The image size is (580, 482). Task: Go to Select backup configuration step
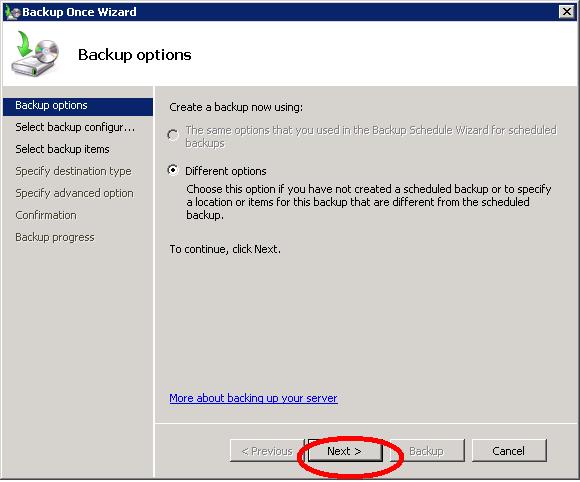coord(75,127)
